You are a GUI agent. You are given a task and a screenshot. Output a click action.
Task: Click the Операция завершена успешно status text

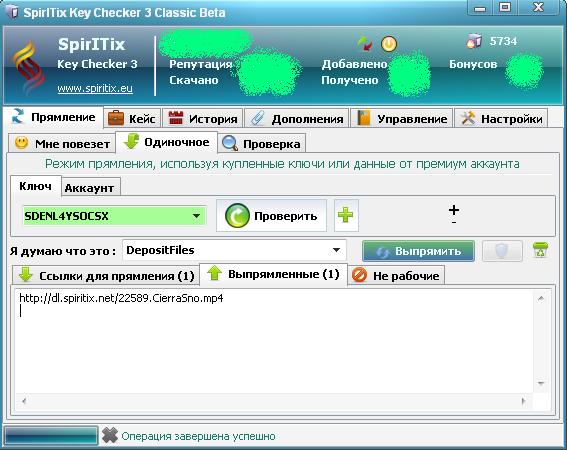(198, 436)
